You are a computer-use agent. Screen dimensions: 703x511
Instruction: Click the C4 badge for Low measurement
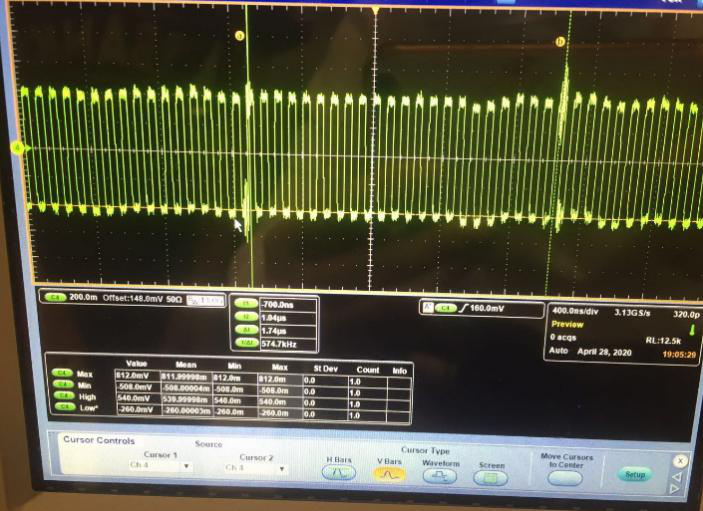65,407
